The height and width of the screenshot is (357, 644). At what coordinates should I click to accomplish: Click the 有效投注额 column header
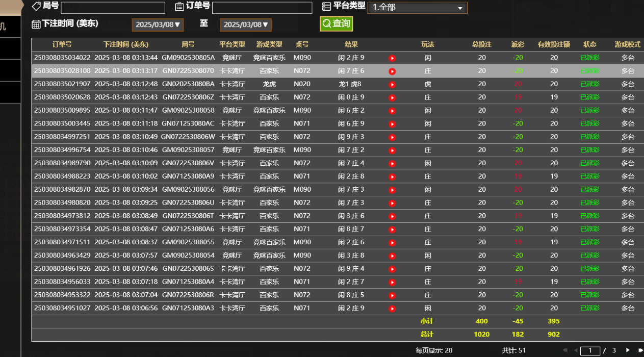click(x=554, y=44)
